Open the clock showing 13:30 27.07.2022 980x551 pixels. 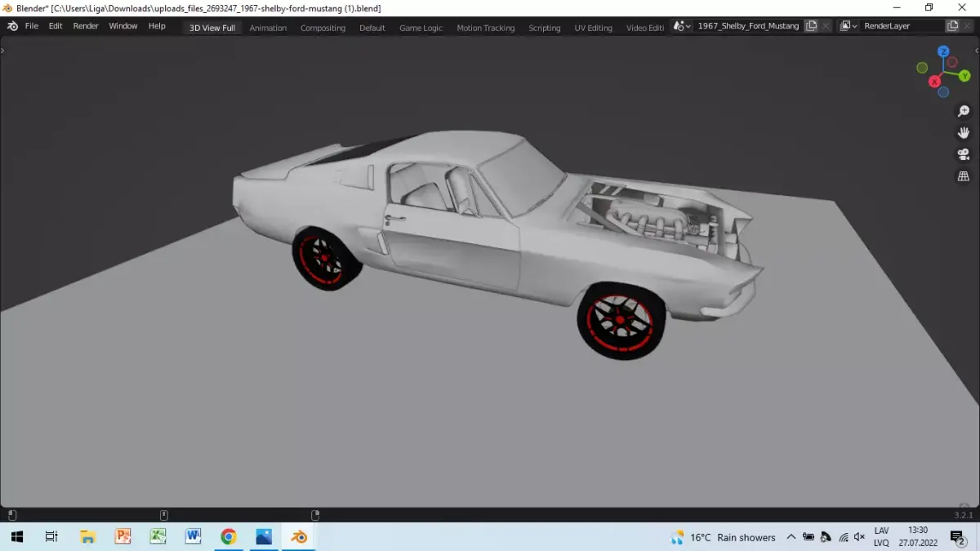917,536
